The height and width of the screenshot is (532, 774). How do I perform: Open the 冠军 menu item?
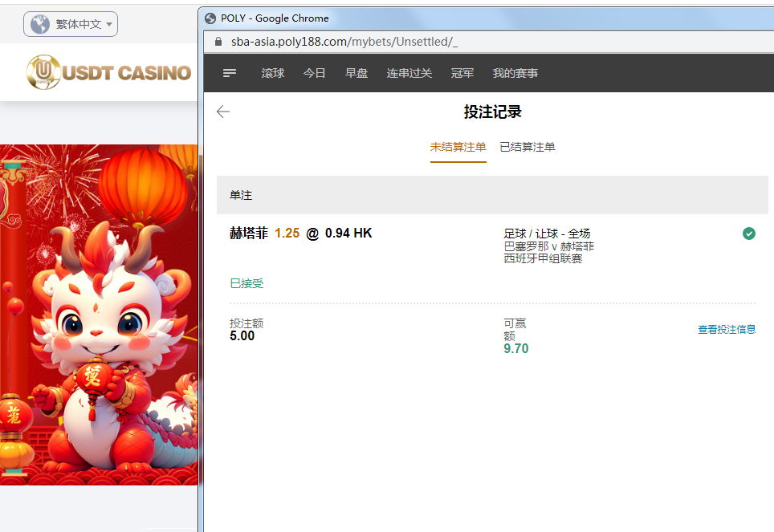pyautogui.click(x=462, y=73)
